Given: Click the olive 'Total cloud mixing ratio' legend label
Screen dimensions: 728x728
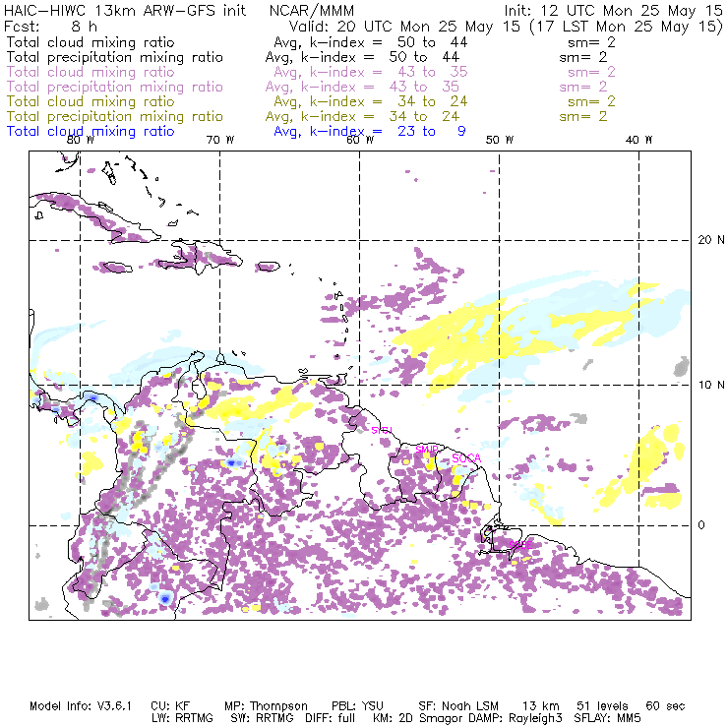Looking at the screenshot, I should (x=91, y=101).
